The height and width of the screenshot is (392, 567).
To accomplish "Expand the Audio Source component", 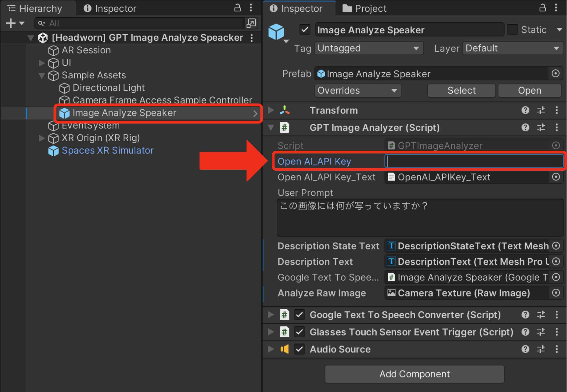I will pos(271,349).
